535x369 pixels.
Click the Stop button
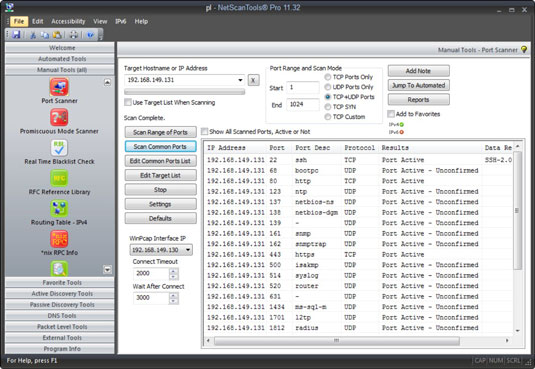coord(160,189)
